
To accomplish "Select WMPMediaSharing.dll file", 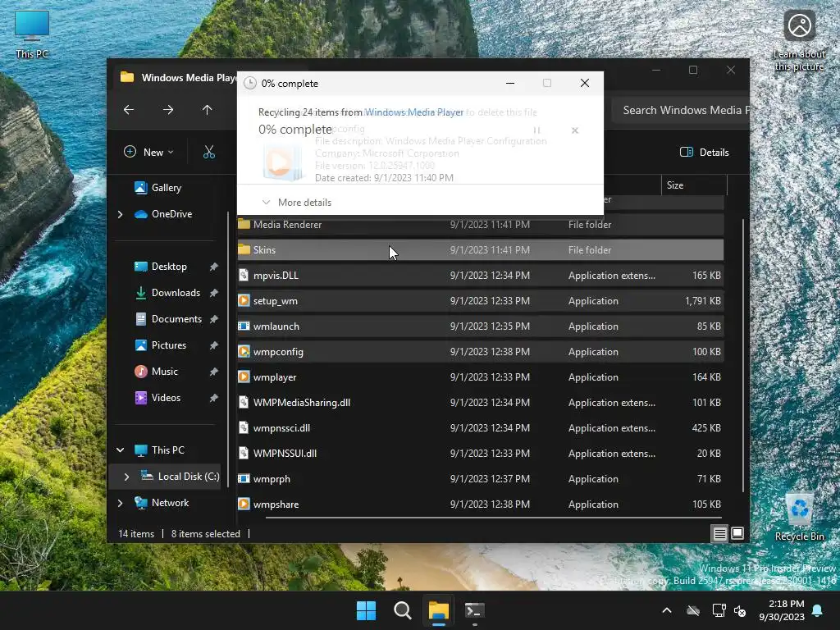I will click(481, 402).
